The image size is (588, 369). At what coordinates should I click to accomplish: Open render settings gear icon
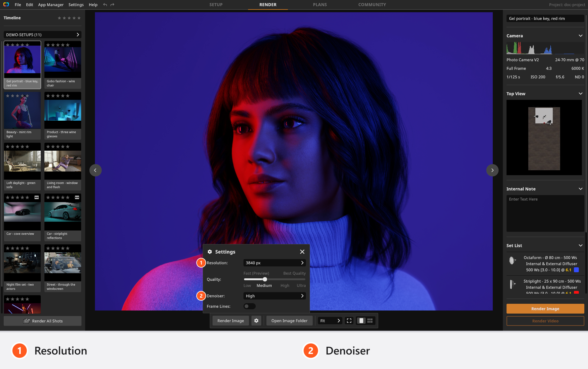[256, 321]
